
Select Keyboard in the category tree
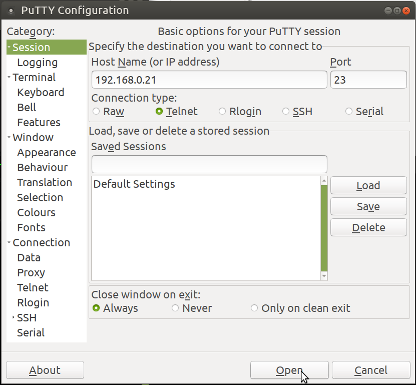(x=41, y=92)
